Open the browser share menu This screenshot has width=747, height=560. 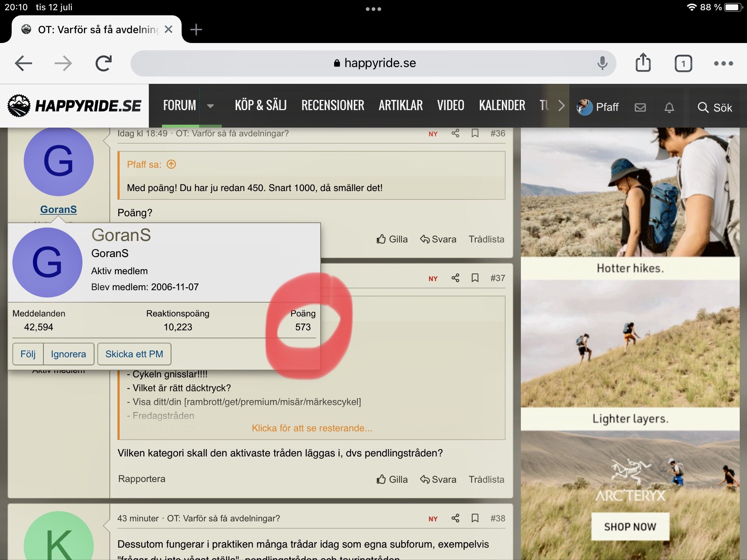tap(643, 63)
